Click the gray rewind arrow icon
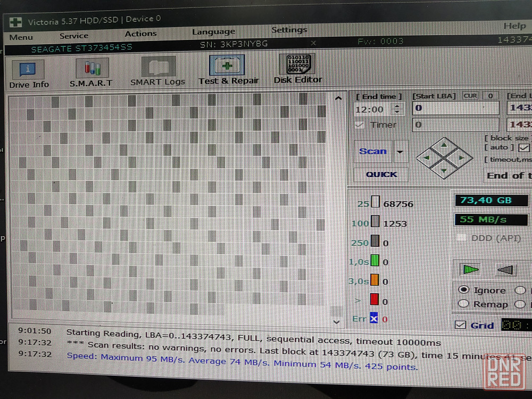Viewport: 532px width, 399px height. (x=505, y=270)
